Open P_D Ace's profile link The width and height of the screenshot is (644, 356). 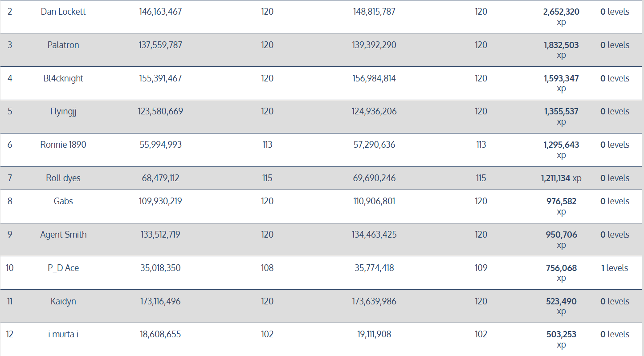(x=63, y=268)
